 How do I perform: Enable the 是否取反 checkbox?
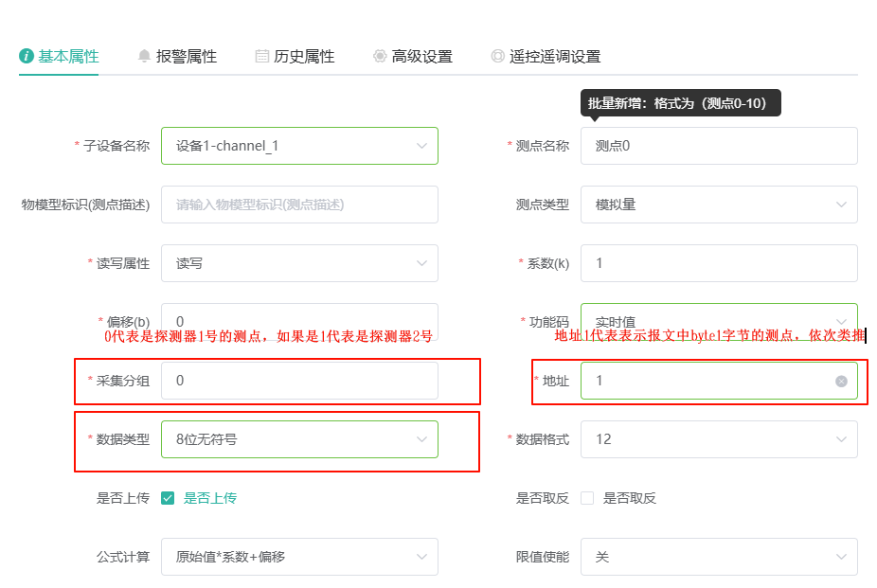pyautogui.click(x=587, y=498)
